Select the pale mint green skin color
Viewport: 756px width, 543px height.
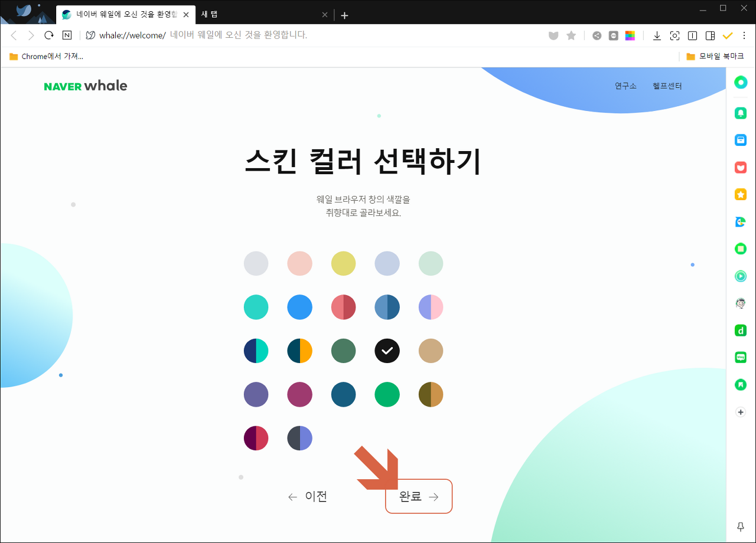tap(431, 263)
